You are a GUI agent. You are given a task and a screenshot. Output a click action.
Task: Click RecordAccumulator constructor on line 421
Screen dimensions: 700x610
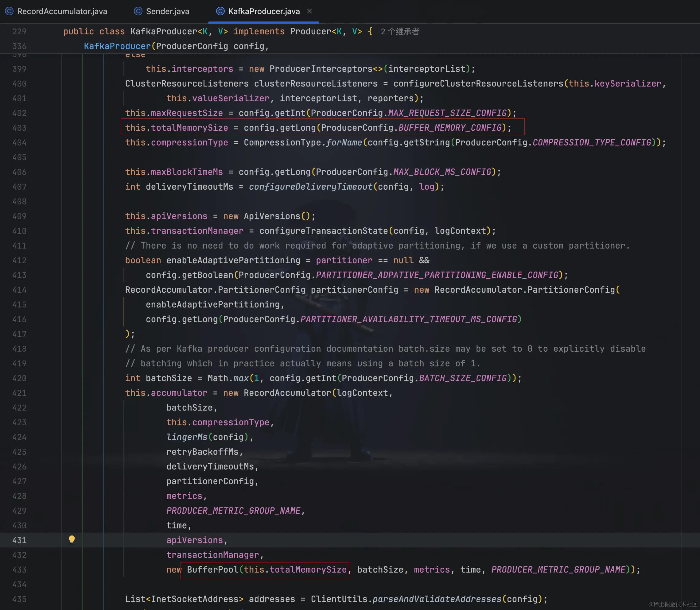(x=287, y=393)
